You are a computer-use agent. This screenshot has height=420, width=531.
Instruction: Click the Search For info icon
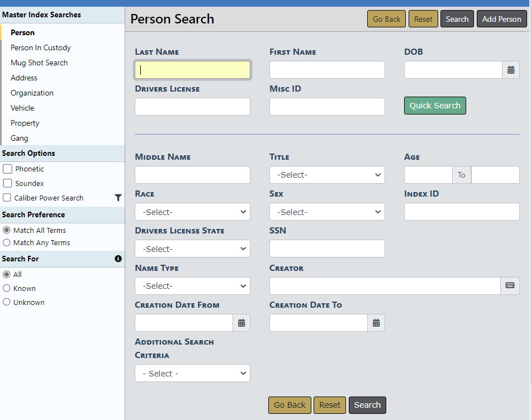[118, 259]
